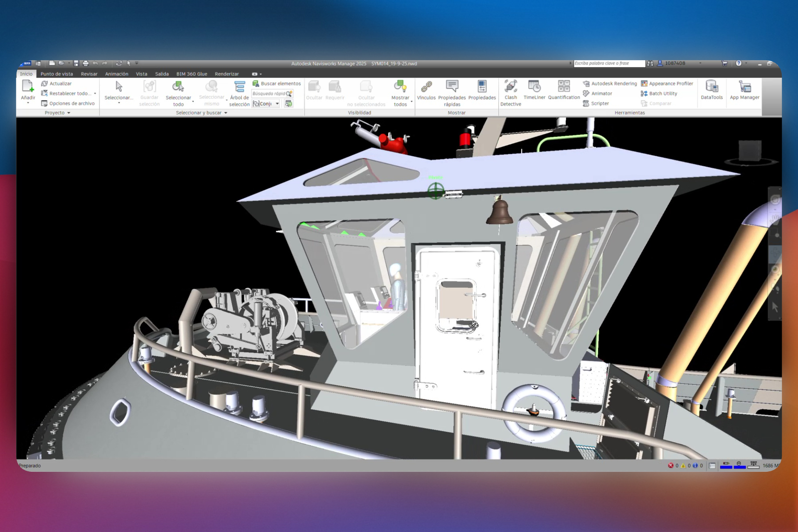The height and width of the screenshot is (532, 798).
Task: Switch to the Punto de vista tab
Action: tap(57, 74)
